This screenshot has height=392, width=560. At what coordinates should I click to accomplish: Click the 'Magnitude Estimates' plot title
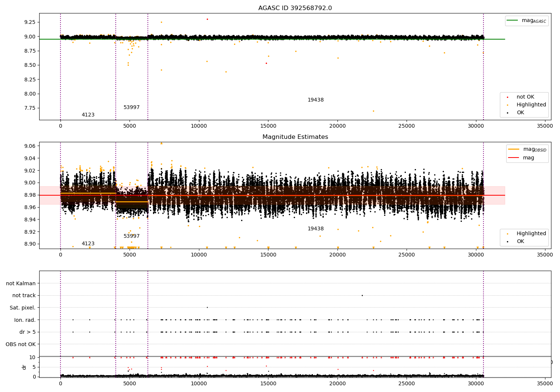295,137
